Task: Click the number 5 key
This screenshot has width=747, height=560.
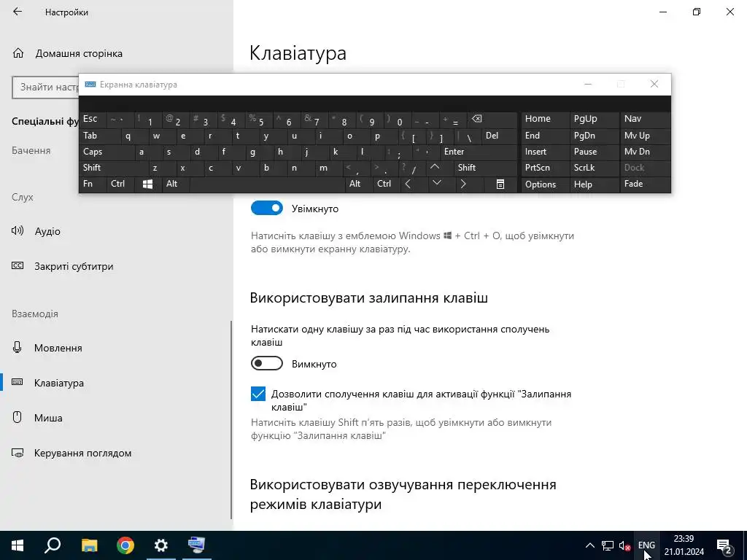Action: (259, 120)
